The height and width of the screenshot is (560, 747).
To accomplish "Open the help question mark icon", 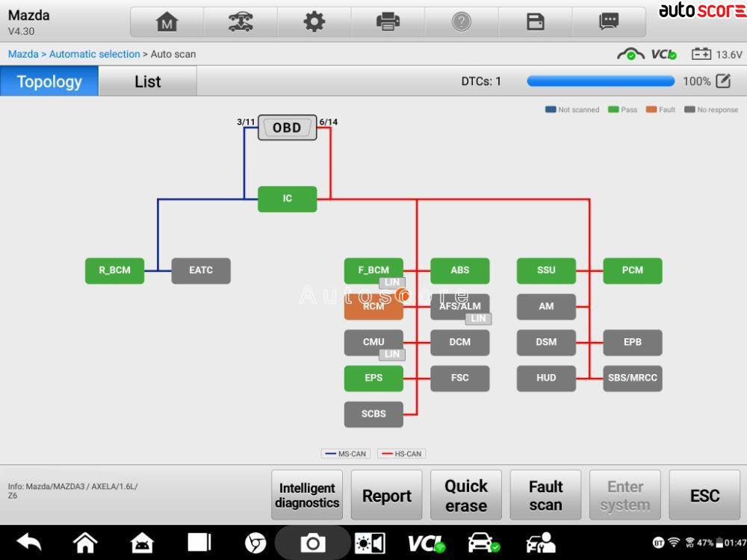I will tap(462, 22).
